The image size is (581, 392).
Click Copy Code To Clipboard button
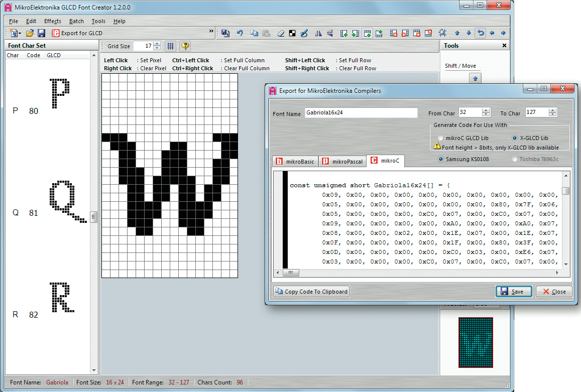coord(311,292)
